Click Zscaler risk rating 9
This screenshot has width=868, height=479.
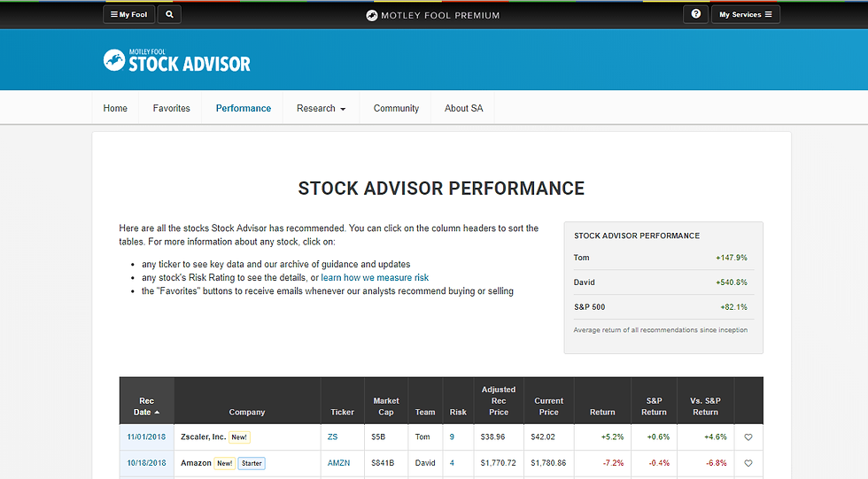tap(452, 437)
